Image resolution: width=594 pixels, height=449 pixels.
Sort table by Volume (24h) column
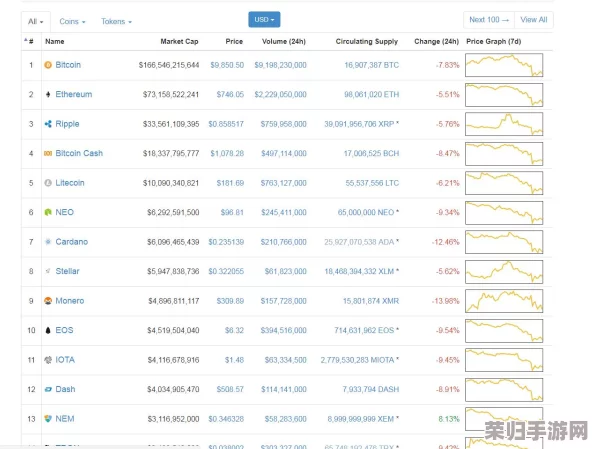[284, 41]
